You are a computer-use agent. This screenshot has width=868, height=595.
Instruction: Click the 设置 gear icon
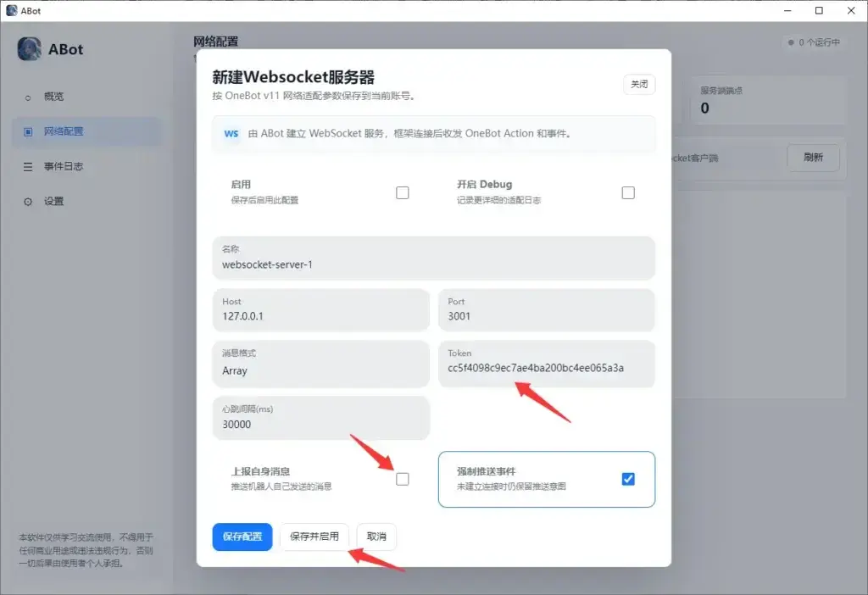coord(28,202)
